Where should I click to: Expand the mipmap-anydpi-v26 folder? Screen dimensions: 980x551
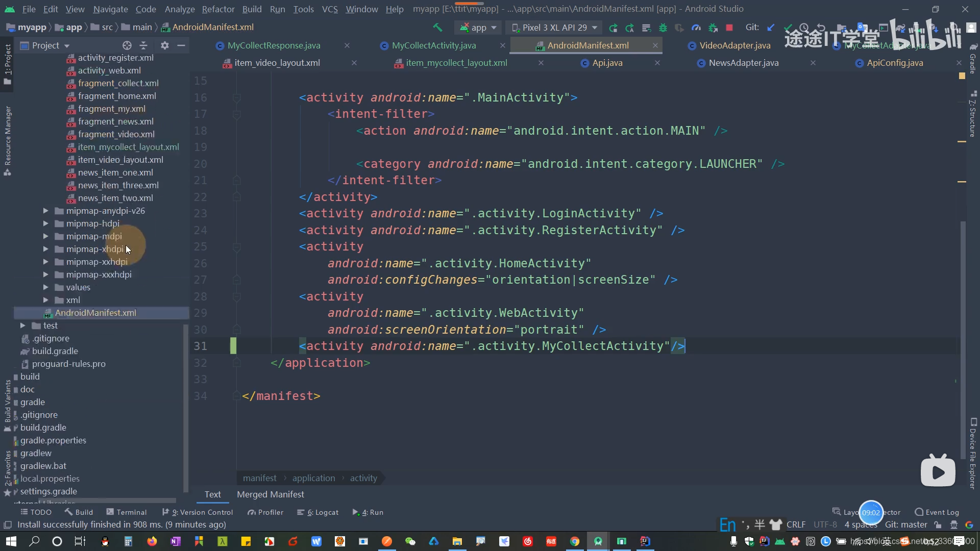click(x=45, y=211)
